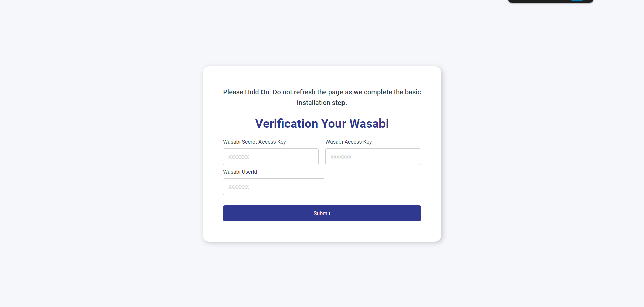The image size is (644, 307).
Task: Focus the Wasabi Access Key input
Action: (373, 157)
